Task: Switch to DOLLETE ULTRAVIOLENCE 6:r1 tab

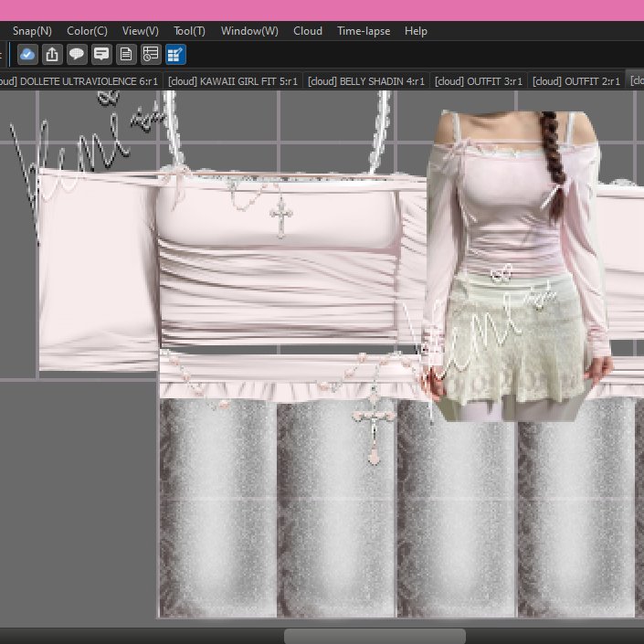Action: [80, 81]
